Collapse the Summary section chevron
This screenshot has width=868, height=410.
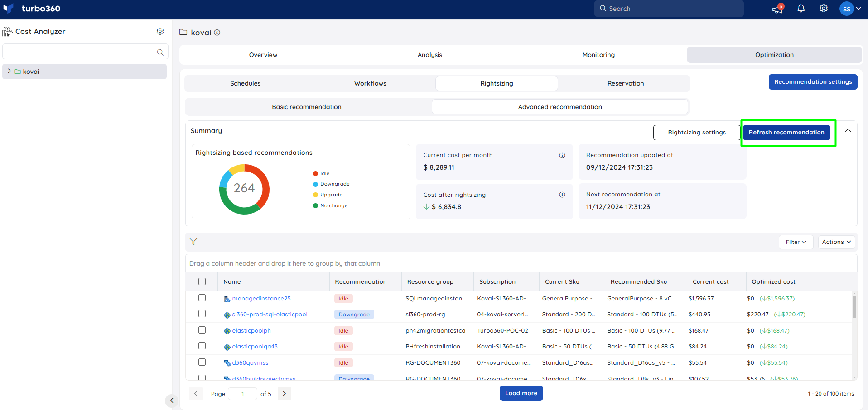coord(848,131)
